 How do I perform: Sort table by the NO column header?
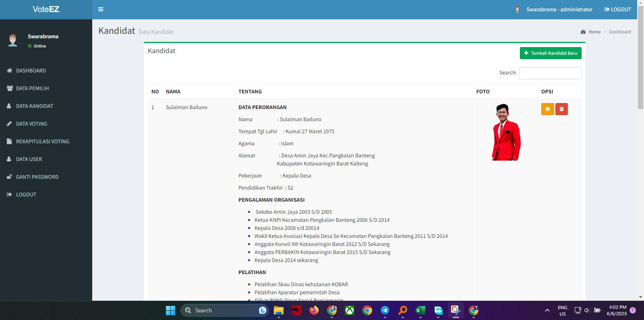(155, 91)
